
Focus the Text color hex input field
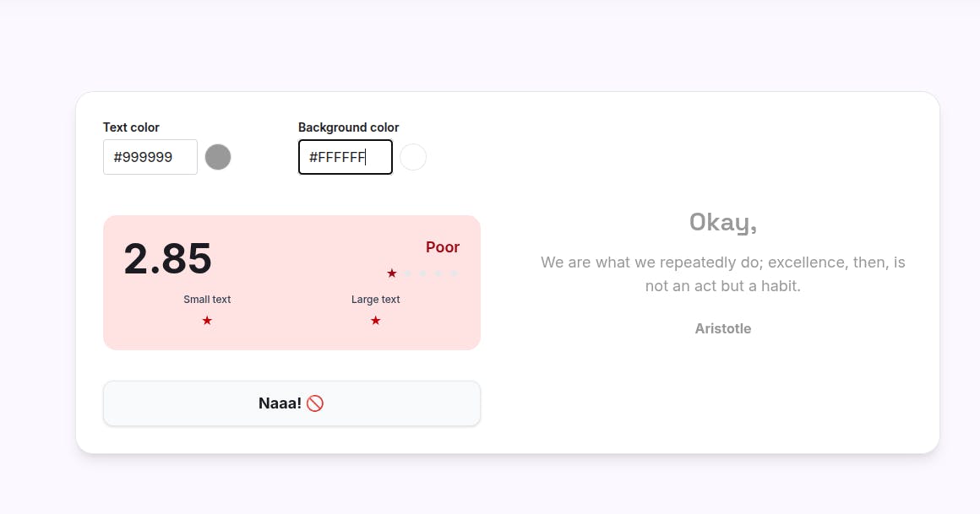click(x=150, y=157)
